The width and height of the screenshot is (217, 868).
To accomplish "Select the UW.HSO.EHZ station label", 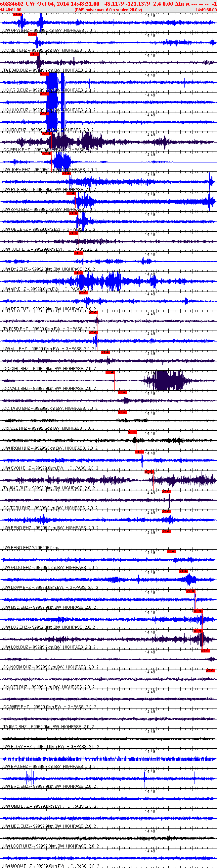I will (50, 607).
